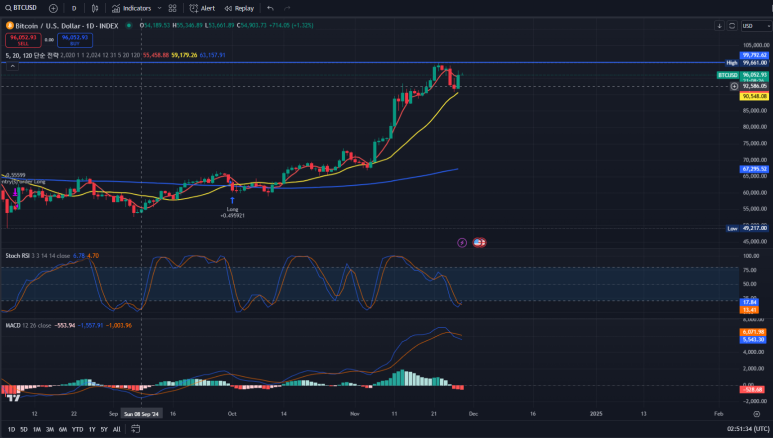Open the BTCUSD symbol search

pyautogui.click(x=21, y=8)
